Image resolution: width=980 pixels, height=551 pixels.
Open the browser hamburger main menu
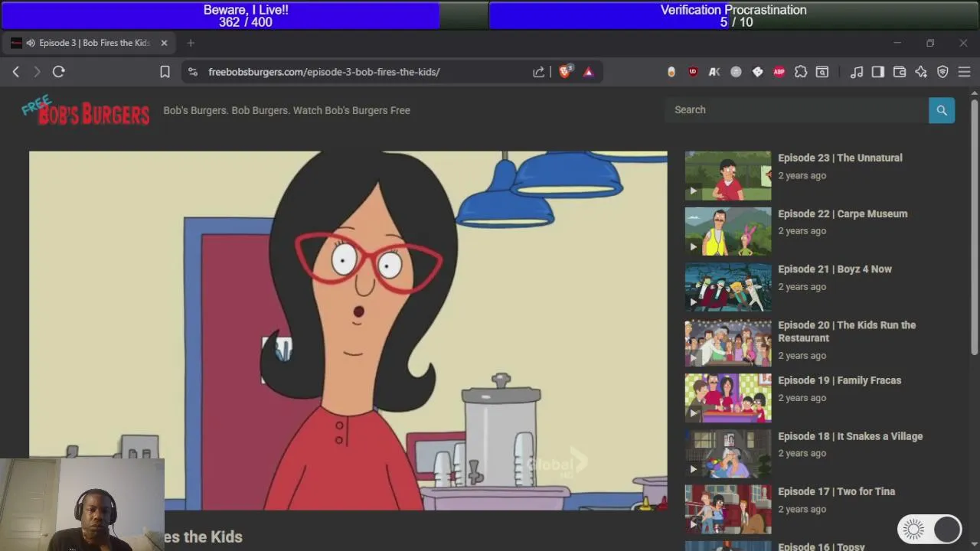tap(964, 72)
